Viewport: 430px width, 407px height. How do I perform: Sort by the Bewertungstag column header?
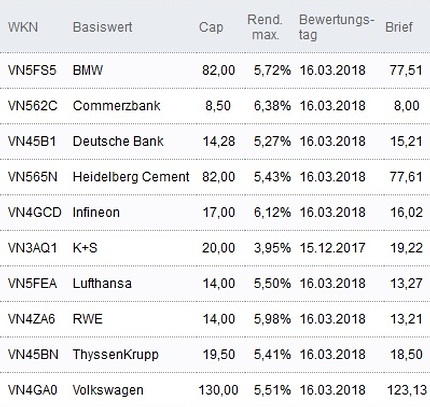pyautogui.click(x=336, y=27)
